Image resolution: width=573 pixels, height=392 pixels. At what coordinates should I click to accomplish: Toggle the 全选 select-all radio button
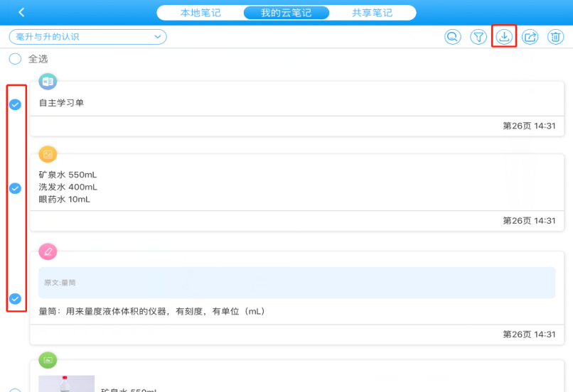(x=15, y=59)
